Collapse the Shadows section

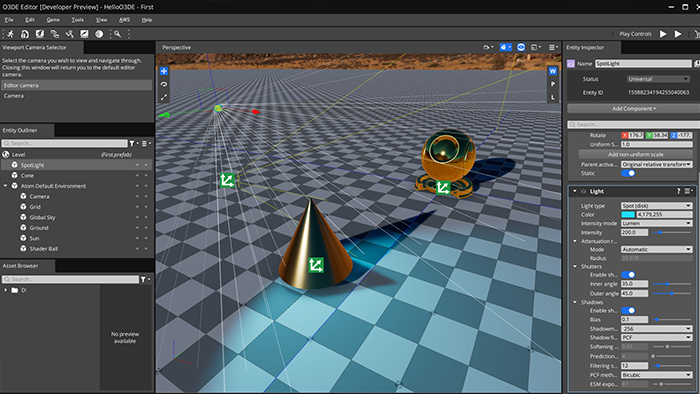click(575, 302)
